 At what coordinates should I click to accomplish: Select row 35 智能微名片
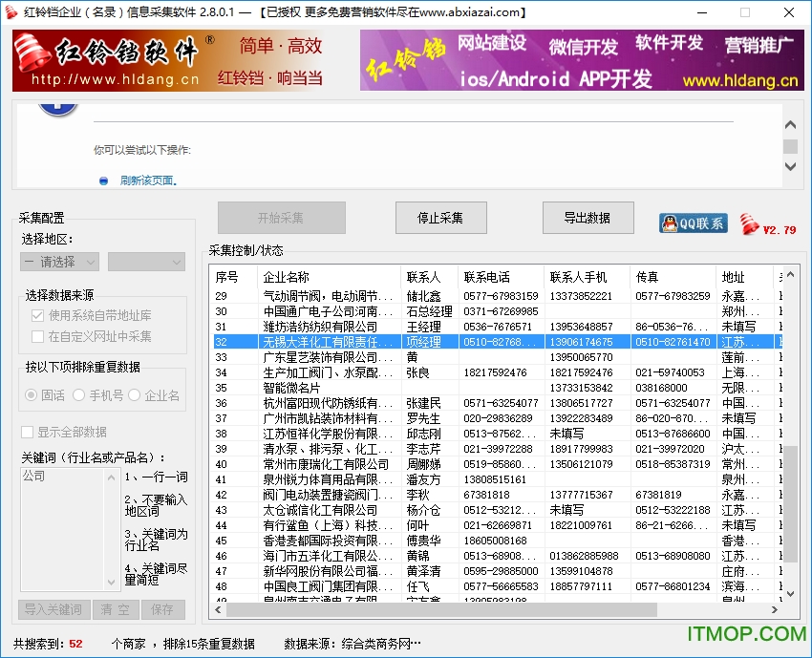point(497,388)
